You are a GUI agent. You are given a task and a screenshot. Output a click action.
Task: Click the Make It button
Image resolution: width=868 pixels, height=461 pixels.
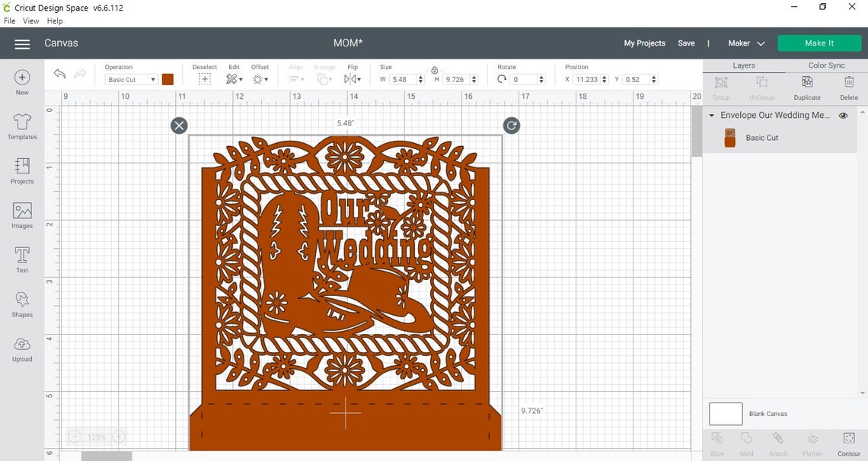pyautogui.click(x=819, y=43)
